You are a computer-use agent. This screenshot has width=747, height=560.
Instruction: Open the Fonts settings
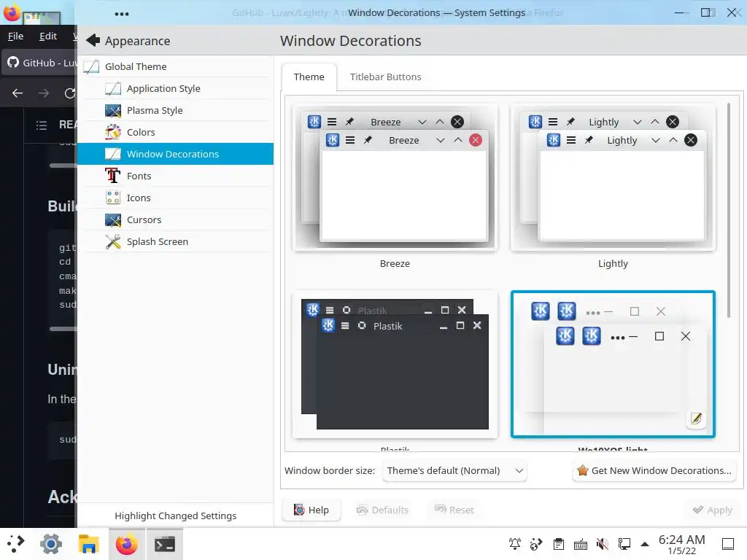coord(175,176)
